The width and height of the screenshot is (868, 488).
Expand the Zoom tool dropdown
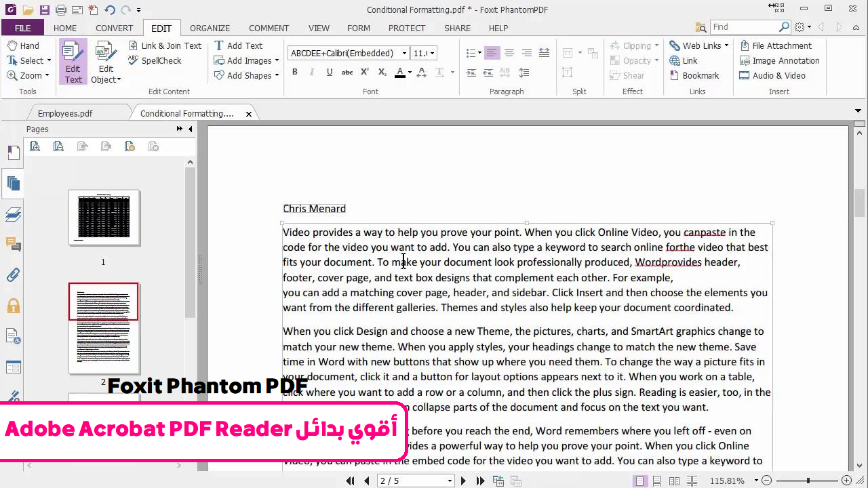pos(47,76)
